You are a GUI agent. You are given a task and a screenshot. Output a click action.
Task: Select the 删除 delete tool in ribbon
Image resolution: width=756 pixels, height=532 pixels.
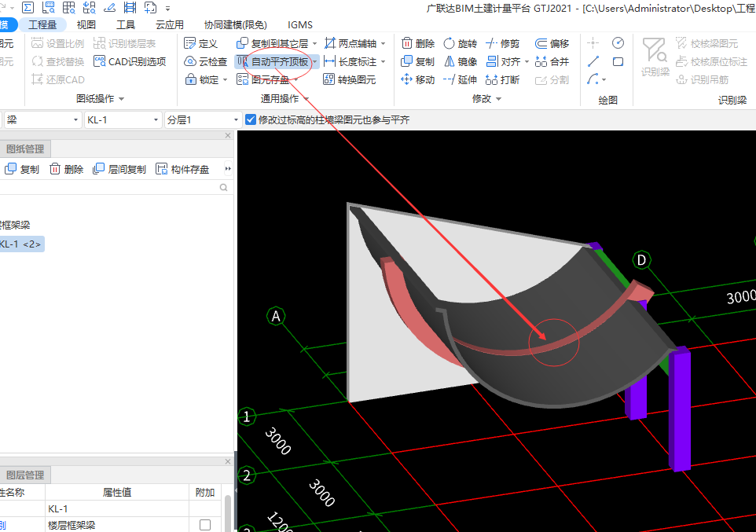[x=418, y=43]
